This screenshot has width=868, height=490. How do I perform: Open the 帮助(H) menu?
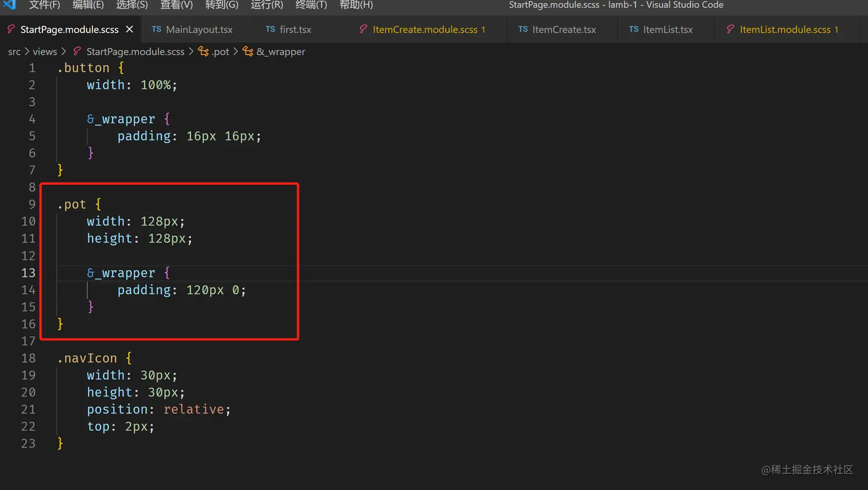pos(356,5)
